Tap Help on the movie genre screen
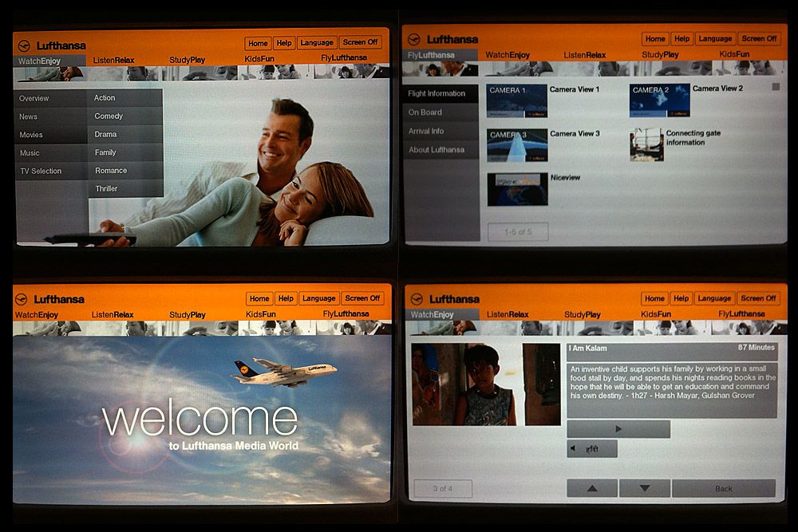This screenshot has width=798, height=532. tap(284, 43)
